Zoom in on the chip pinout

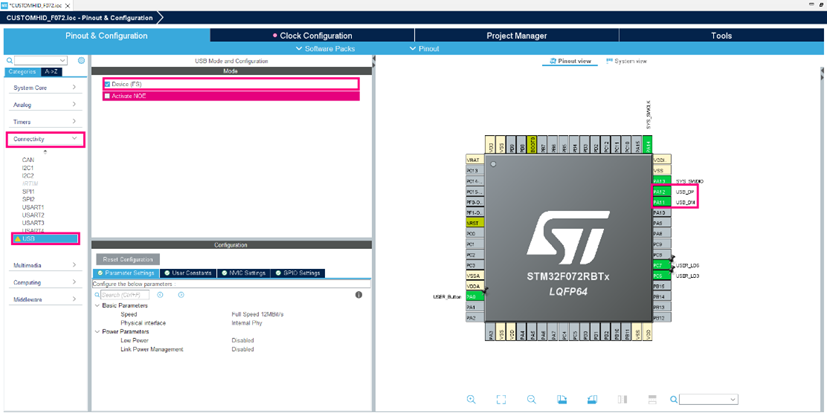tap(471, 399)
